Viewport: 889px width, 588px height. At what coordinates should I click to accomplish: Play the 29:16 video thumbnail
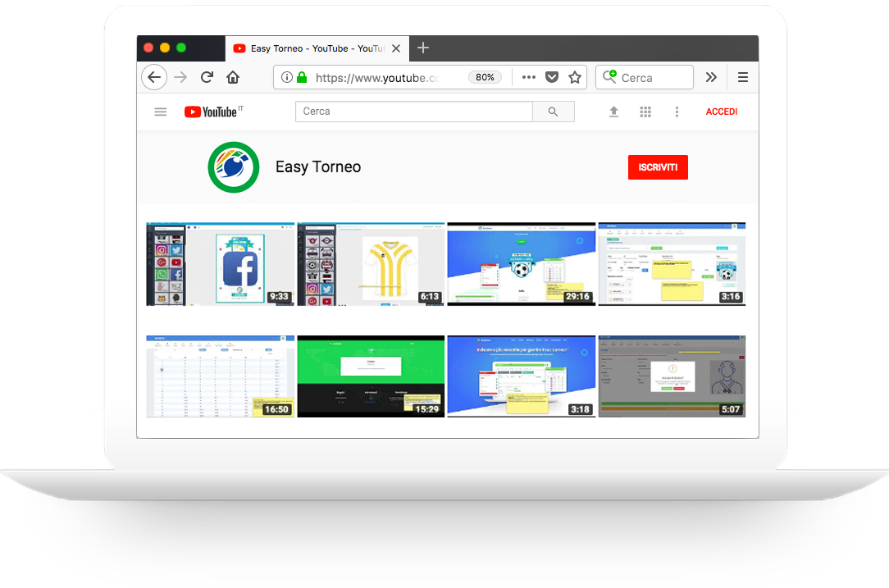coord(521,264)
